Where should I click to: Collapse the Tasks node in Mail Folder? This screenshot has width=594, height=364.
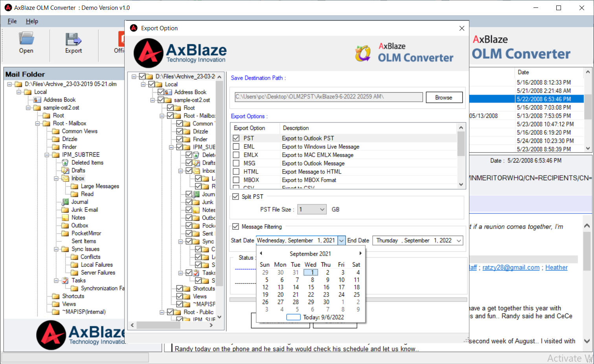56,280
